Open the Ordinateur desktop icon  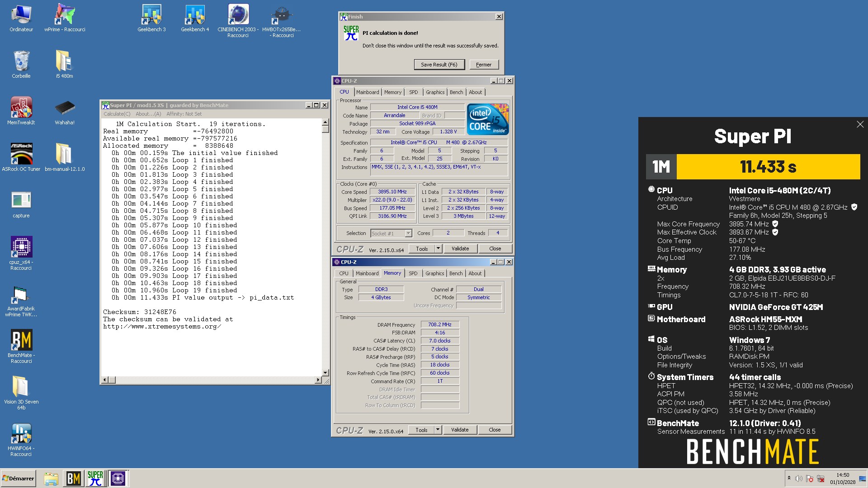(x=21, y=18)
